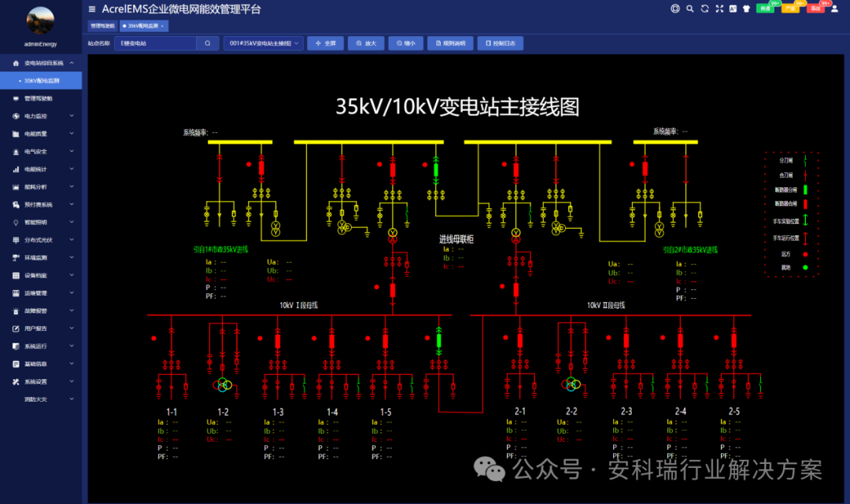Viewport: 850px width, 504px height.
Task: Click the 环境监测 camera icon
Action: tap(16, 258)
